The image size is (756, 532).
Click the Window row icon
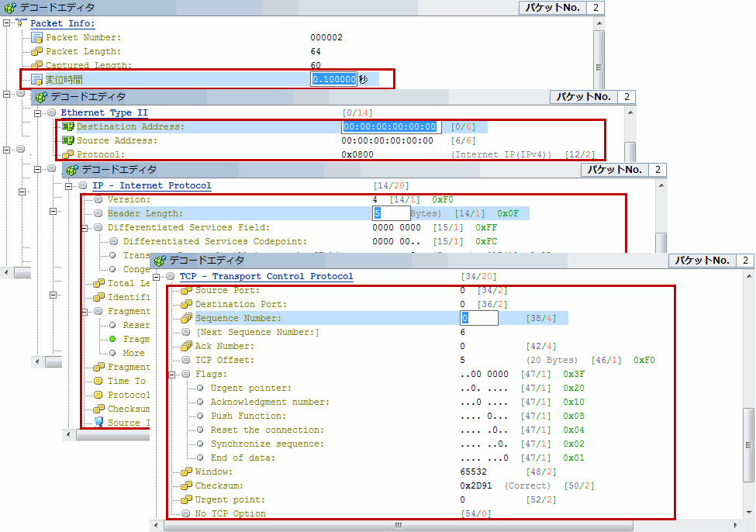point(186,472)
